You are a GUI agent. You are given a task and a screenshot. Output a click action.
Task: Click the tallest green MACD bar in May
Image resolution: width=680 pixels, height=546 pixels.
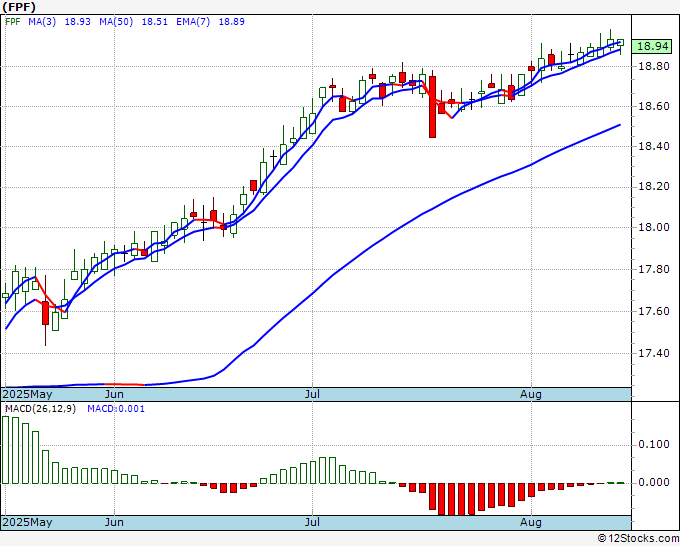[x=6, y=450]
